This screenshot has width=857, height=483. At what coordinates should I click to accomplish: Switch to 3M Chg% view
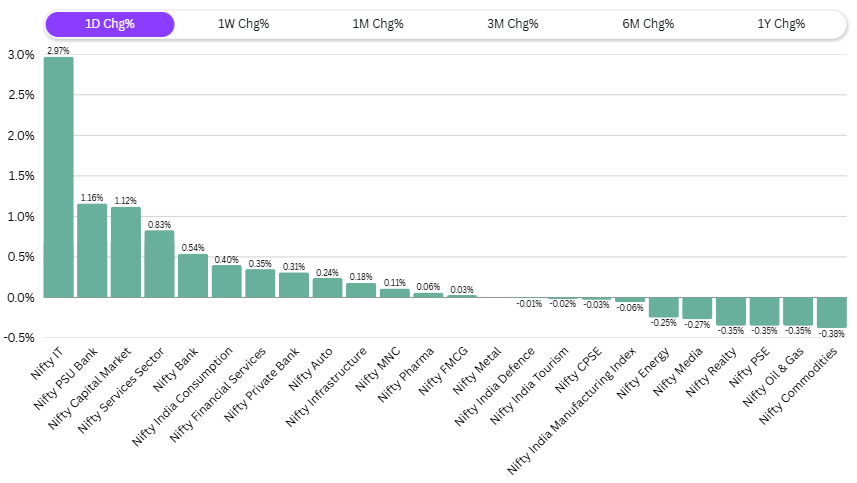pos(512,24)
